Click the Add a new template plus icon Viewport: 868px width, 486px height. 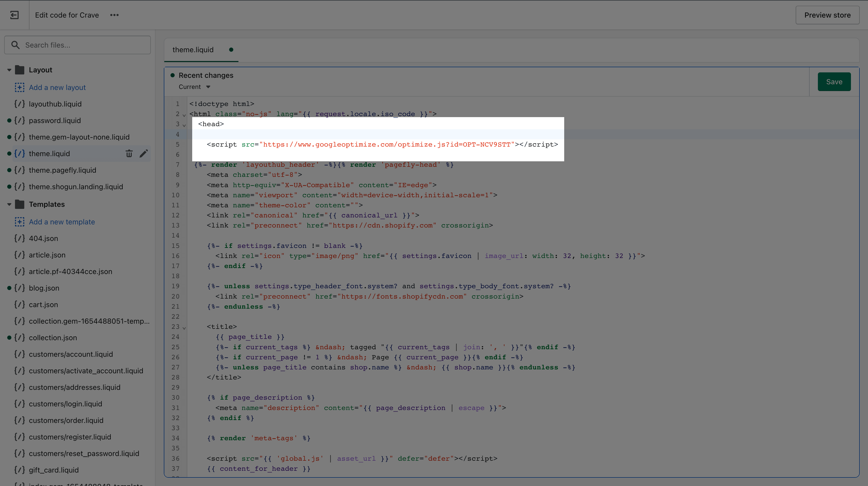click(20, 222)
